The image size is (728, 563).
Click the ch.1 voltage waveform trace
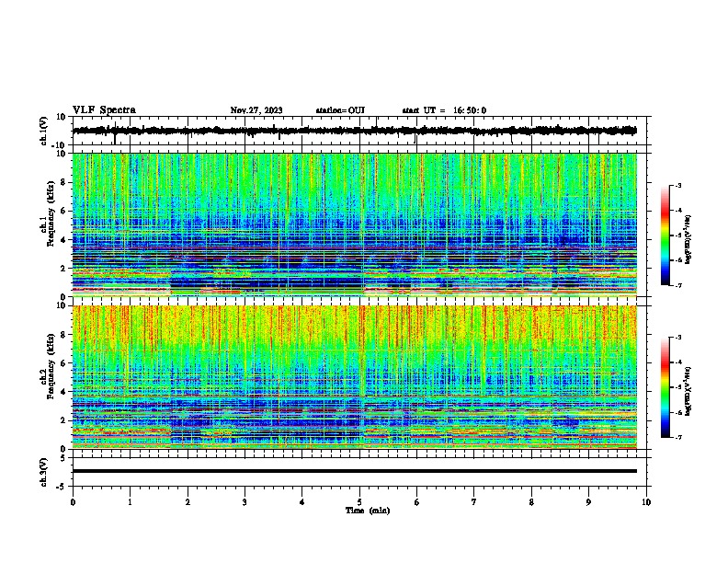point(354,131)
